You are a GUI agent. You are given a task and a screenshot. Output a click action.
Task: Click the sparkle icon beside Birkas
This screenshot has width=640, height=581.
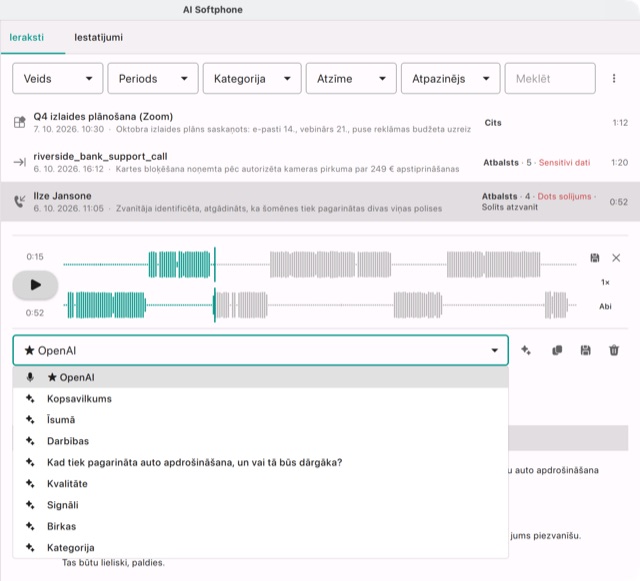click(30, 526)
